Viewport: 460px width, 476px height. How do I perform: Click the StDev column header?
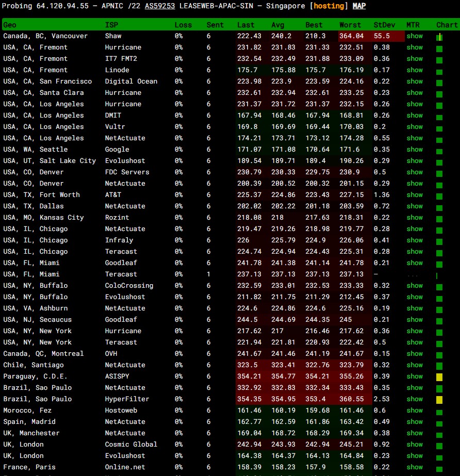click(x=384, y=25)
